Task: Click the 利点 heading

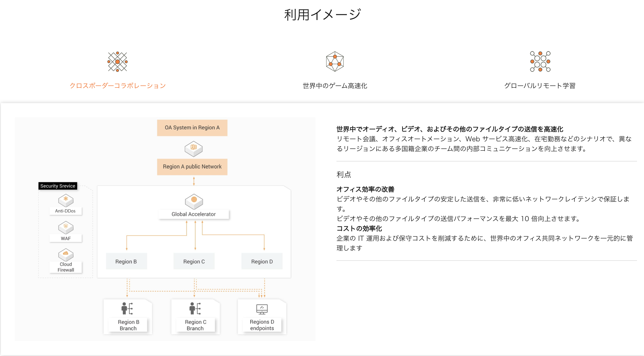Action: [344, 175]
